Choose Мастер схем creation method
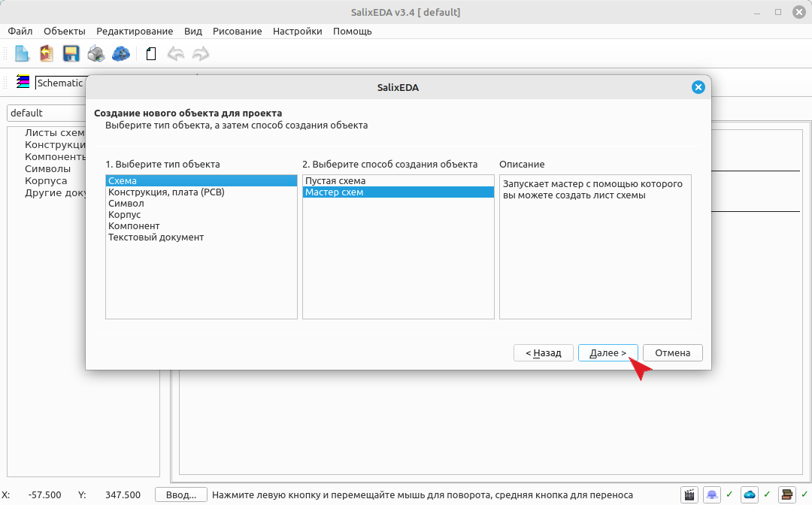Viewport: 812px width, 505px height. click(398, 192)
